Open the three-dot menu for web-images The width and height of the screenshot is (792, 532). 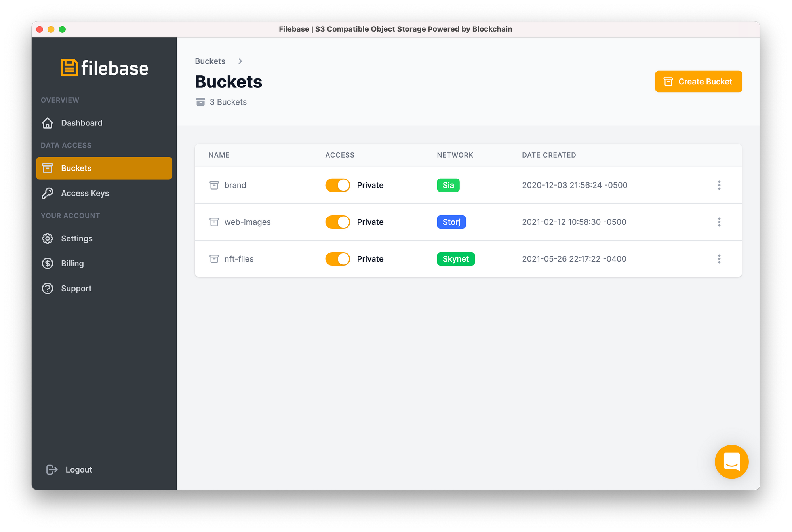719,222
